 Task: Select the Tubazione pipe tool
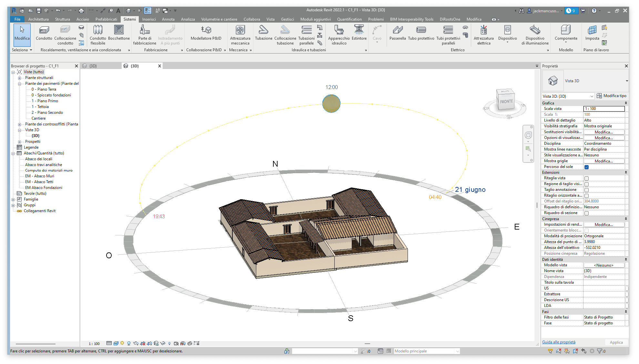[x=264, y=34]
